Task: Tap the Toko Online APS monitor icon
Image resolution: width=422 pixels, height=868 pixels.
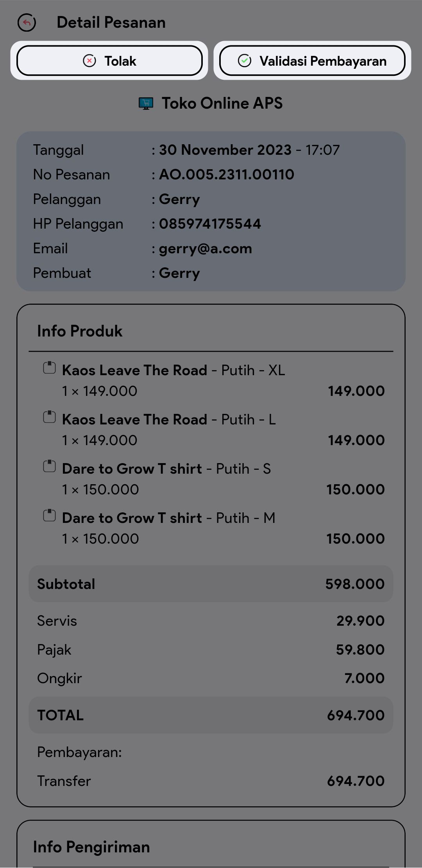Action: point(146,104)
